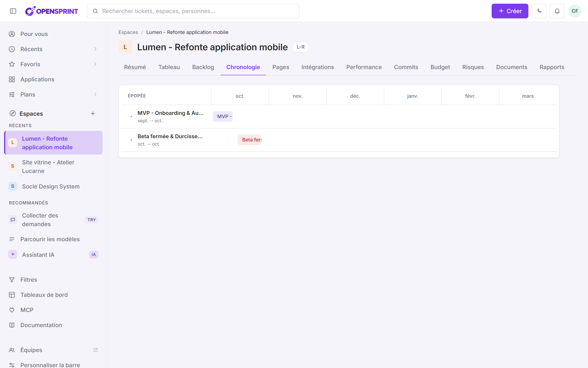Open the Rapports tab
This screenshot has width=588, height=368.
coord(552,67)
